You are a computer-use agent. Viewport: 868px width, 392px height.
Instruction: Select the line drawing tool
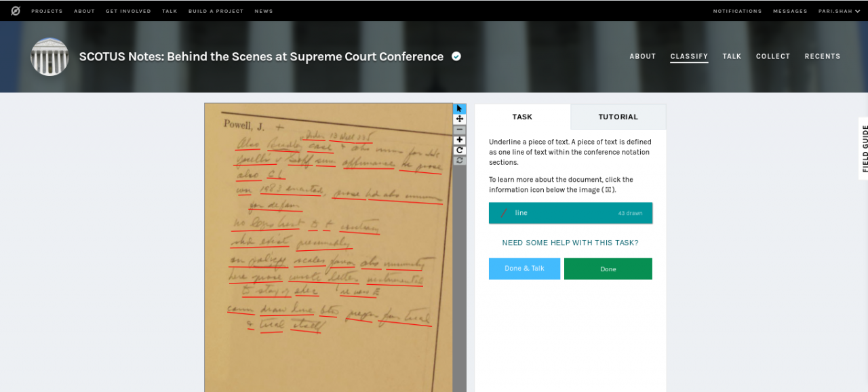[x=570, y=213]
